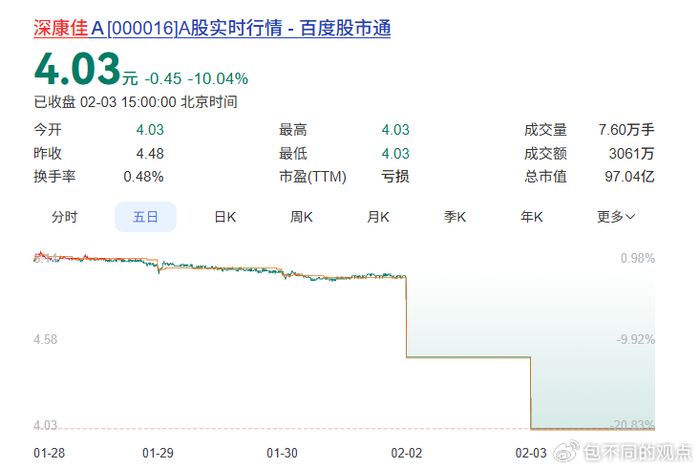
Task: Click the 01-30 date axis label
Action: coord(282,453)
